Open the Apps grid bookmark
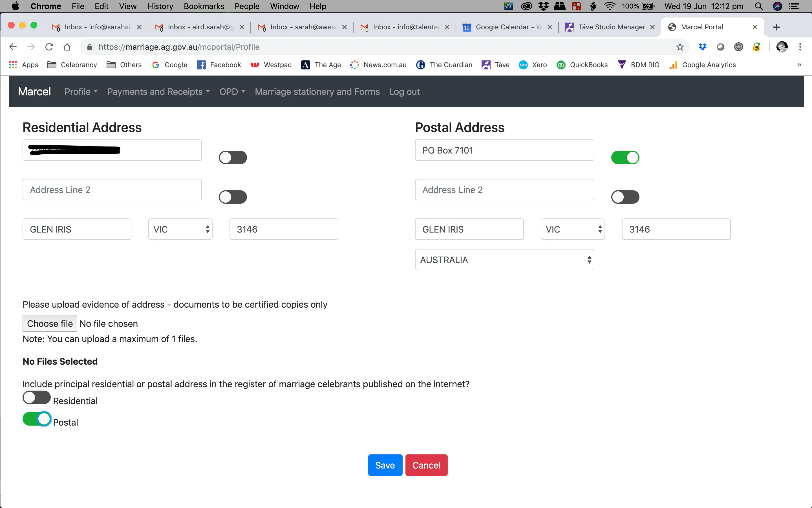Viewport: 812px width, 508px height. pos(23,65)
